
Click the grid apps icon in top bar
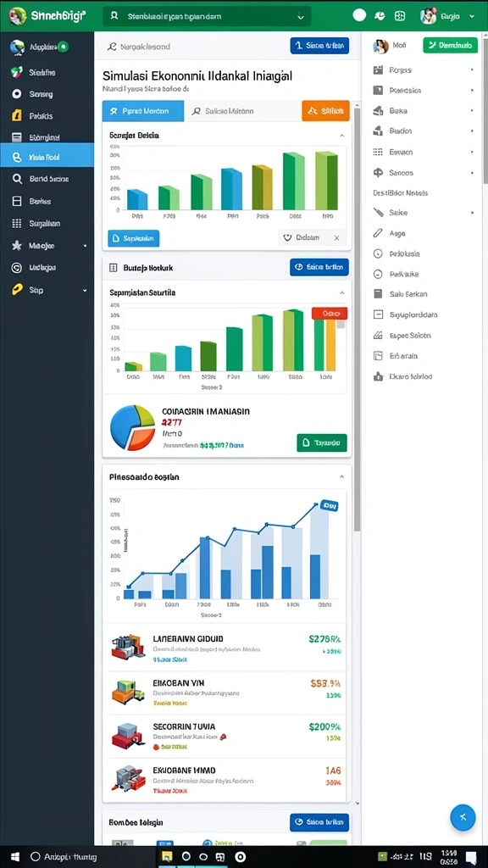point(400,16)
